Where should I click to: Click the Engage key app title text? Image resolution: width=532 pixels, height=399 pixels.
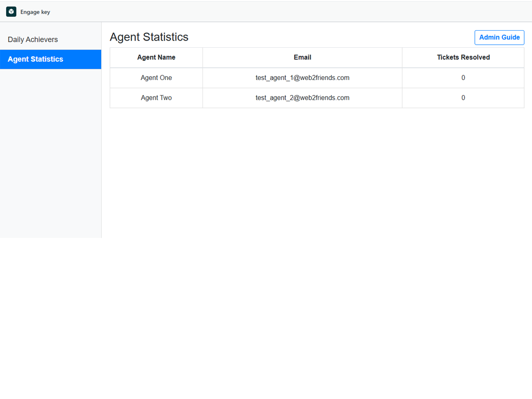tap(35, 12)
